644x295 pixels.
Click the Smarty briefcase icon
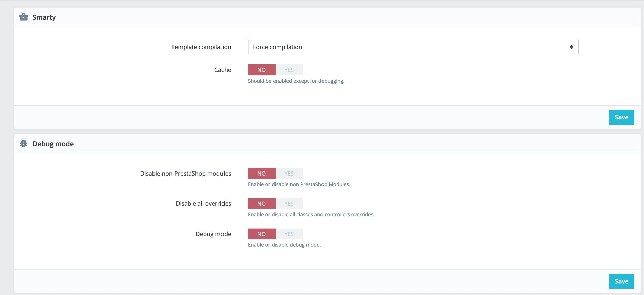(x=23, y=17)
